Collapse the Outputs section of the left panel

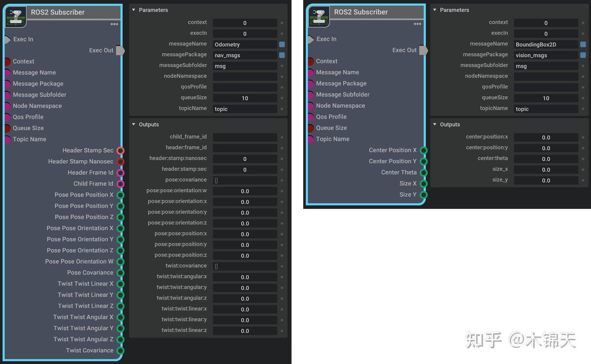point(133,124)
